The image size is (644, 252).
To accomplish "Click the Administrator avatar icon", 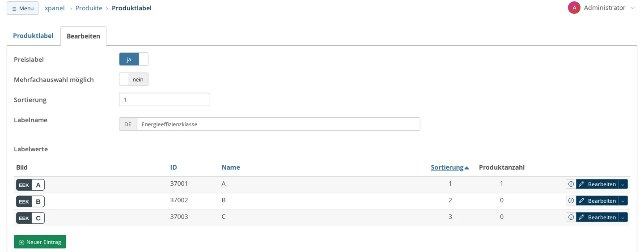I will click(x=574, y=8).
